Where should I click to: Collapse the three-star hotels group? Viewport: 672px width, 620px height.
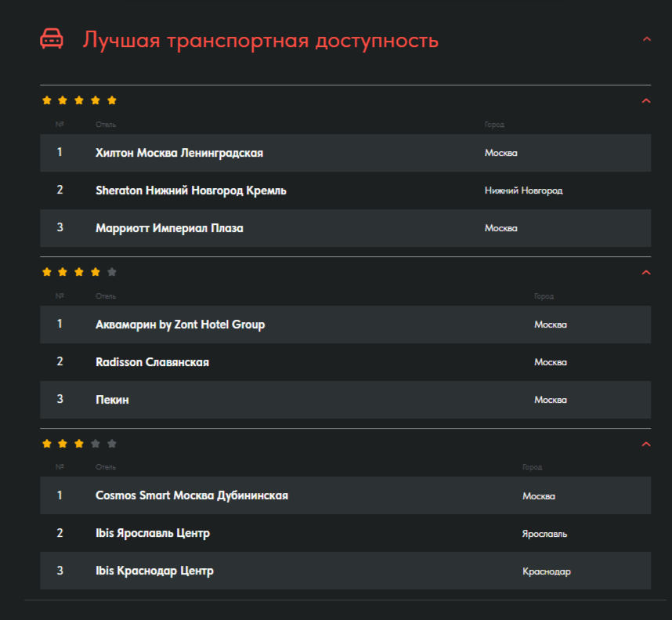point(646,444)
